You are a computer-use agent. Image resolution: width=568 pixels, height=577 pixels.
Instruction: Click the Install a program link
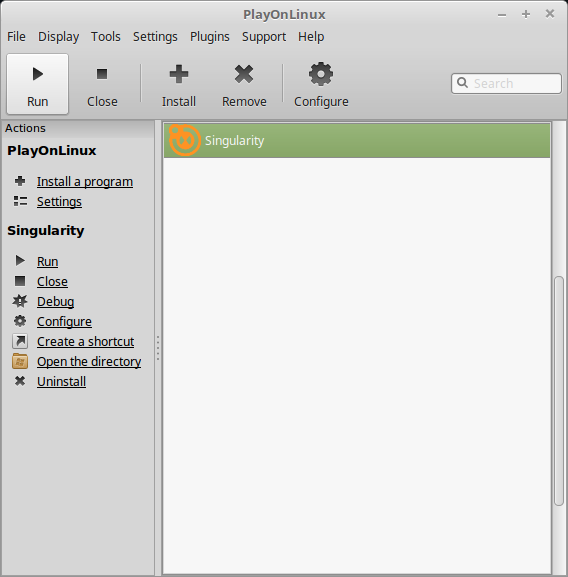coord(85,182)
